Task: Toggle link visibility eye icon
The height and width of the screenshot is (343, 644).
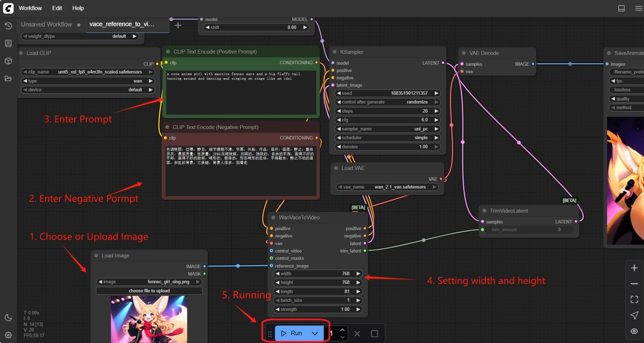Action: (x=634, y=331)
